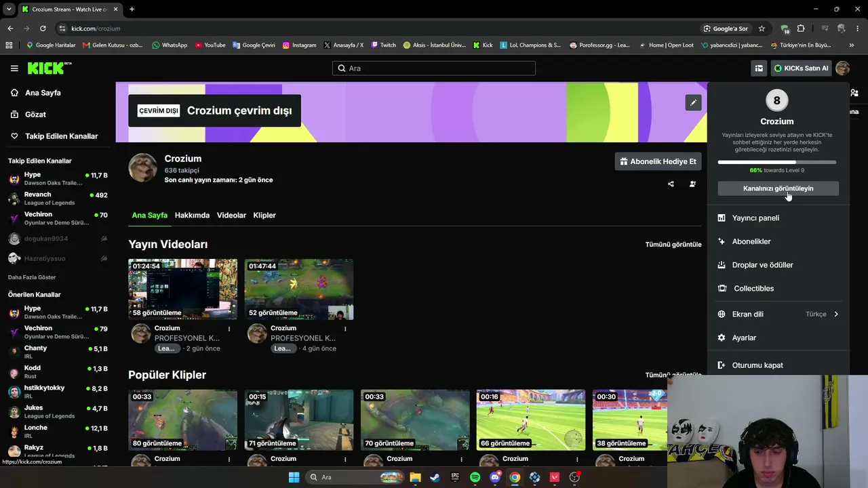
Task: Expand Daha Fazla Göster in sidebar
Action: 32,277
